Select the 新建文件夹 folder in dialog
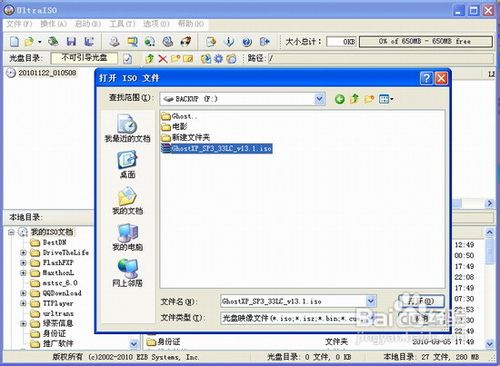This screenshot has height=366, width=500. (186, 137)
